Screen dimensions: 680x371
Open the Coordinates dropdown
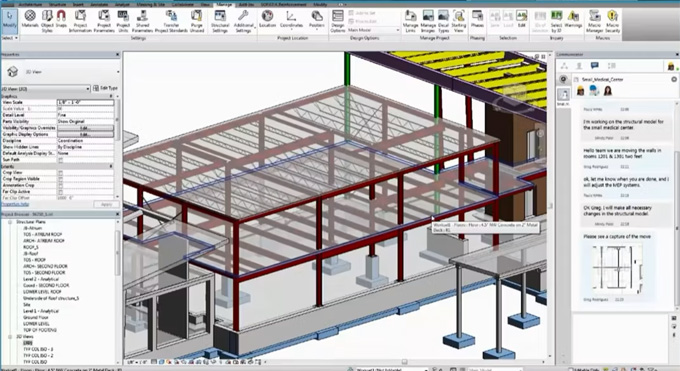pos(291,19)
